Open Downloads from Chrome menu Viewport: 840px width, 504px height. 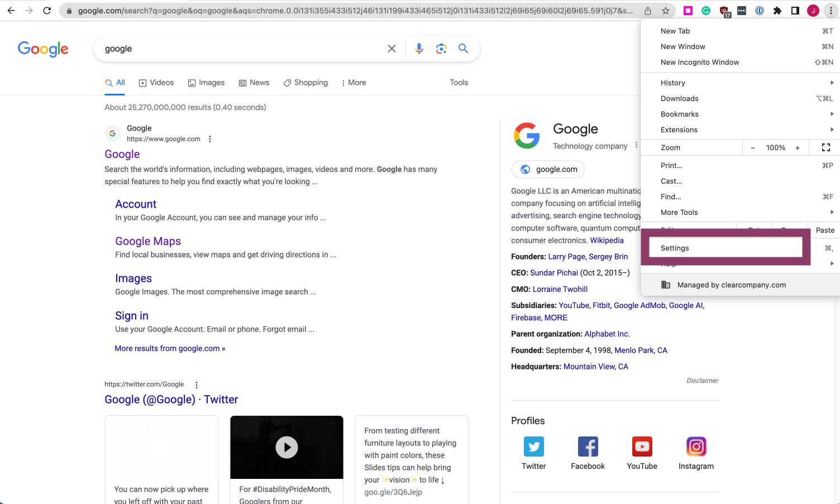(740, 98)
